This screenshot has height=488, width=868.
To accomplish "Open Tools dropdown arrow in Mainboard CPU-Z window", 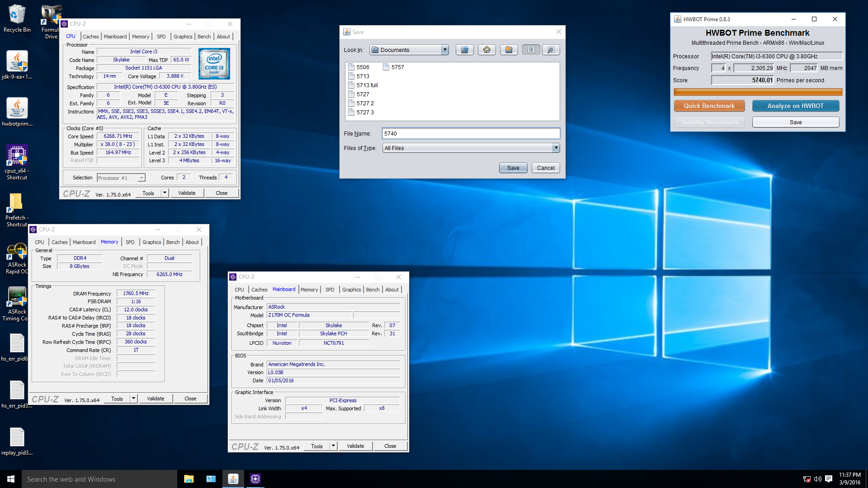I will pyautogui.click(x=334, y=446).
